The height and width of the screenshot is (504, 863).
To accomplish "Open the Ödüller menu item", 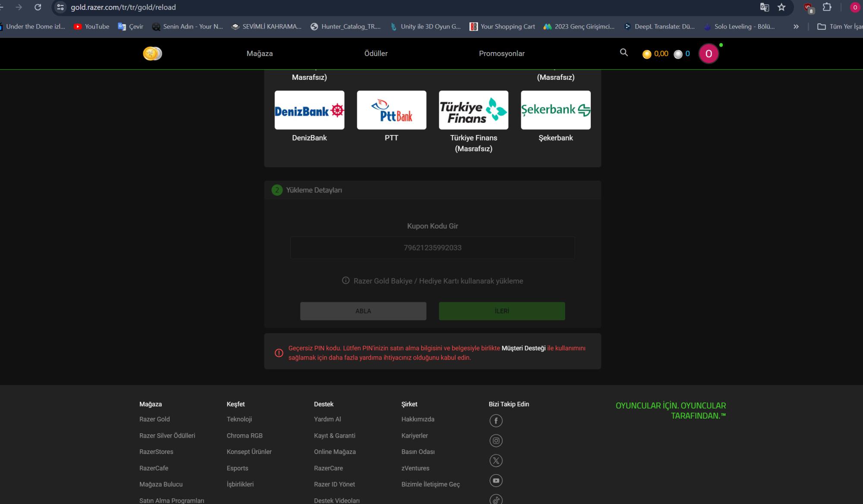I will coord(375,53).
